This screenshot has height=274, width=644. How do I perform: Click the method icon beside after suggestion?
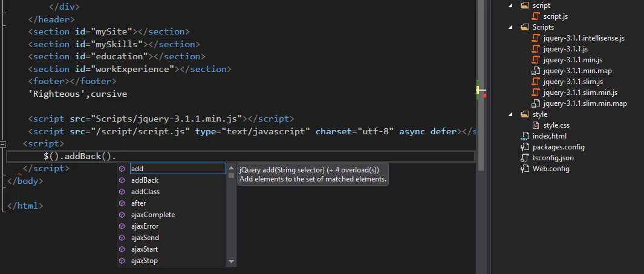pyautogui.click(x=122, y=203)
